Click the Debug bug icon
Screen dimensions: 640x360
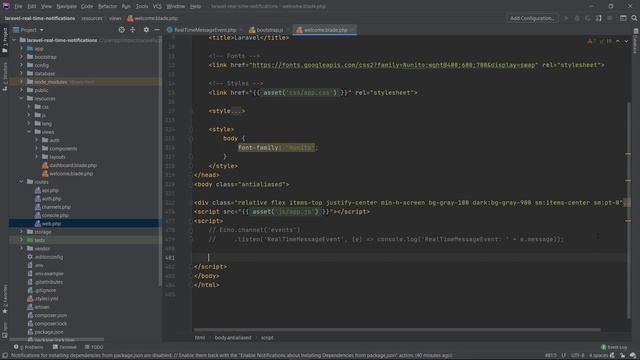(577, 18)
